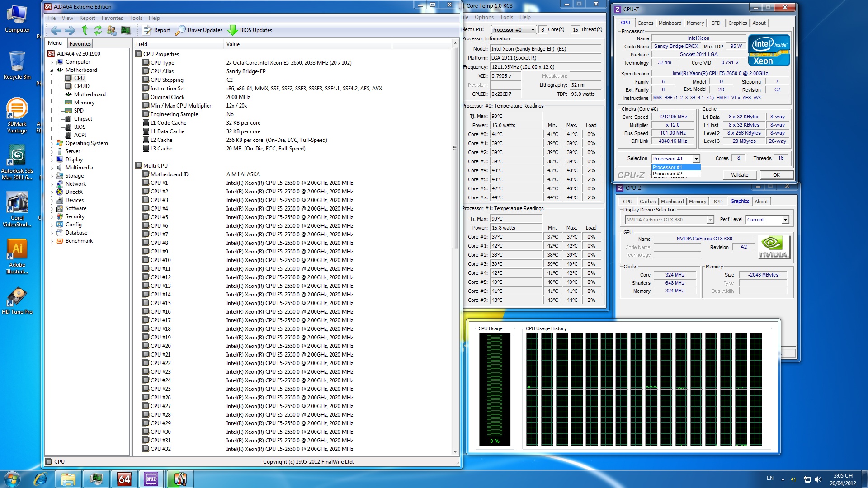Open the Computer desktop icon
Screen dimensions: 868x488
[17, 19]
